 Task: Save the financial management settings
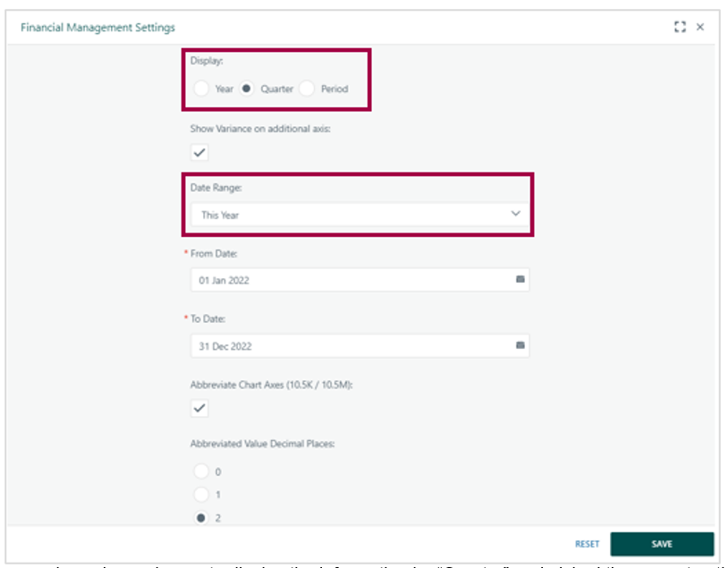(x=662, y=544)
